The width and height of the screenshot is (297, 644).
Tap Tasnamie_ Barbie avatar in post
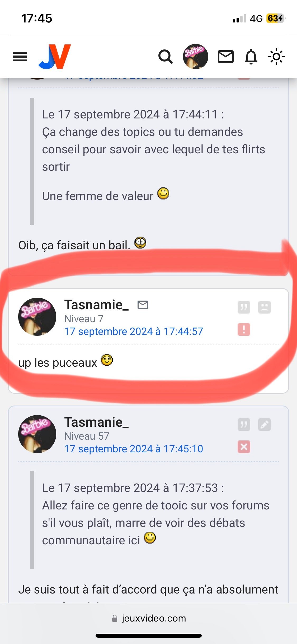[x=37, y=317]
